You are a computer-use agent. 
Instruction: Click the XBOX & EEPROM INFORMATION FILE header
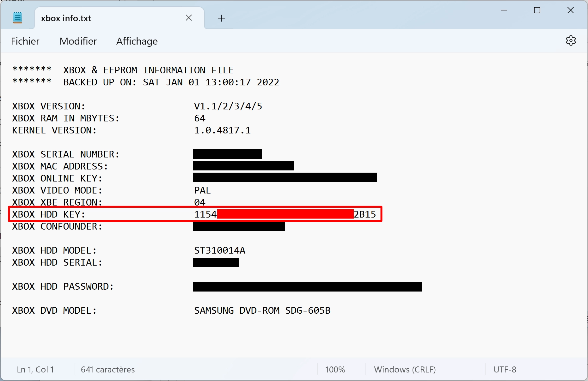(x=148, y=70)
